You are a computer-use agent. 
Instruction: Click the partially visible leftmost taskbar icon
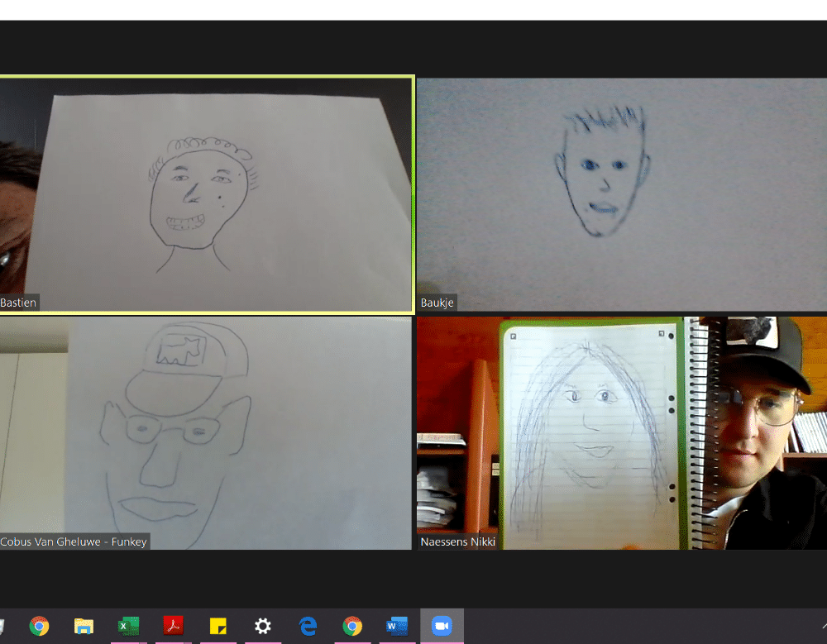coord(2,626)
